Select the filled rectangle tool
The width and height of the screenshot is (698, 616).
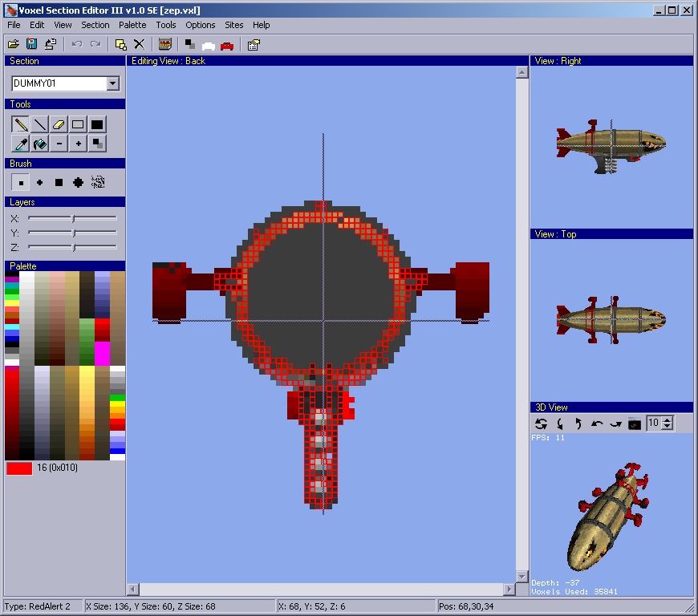coord(97,124)
